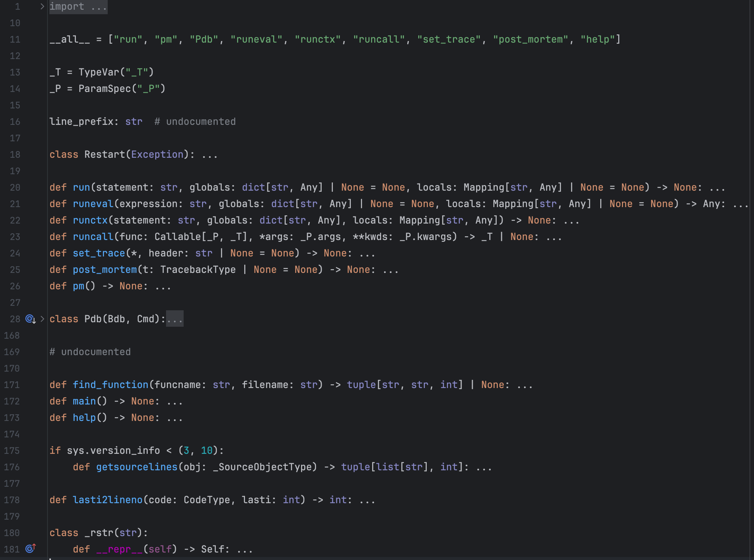Click the overridden-by gutter icon on line 28
Image resolution: width=754 pixels, height=560 pixels.
click(x=30, y=319)
